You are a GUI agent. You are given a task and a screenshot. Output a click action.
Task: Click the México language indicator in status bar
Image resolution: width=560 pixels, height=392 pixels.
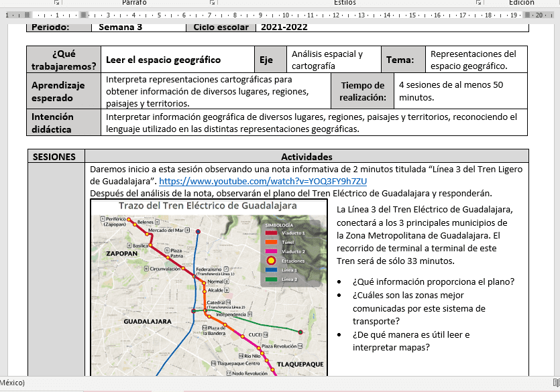[x=12, y=383]
